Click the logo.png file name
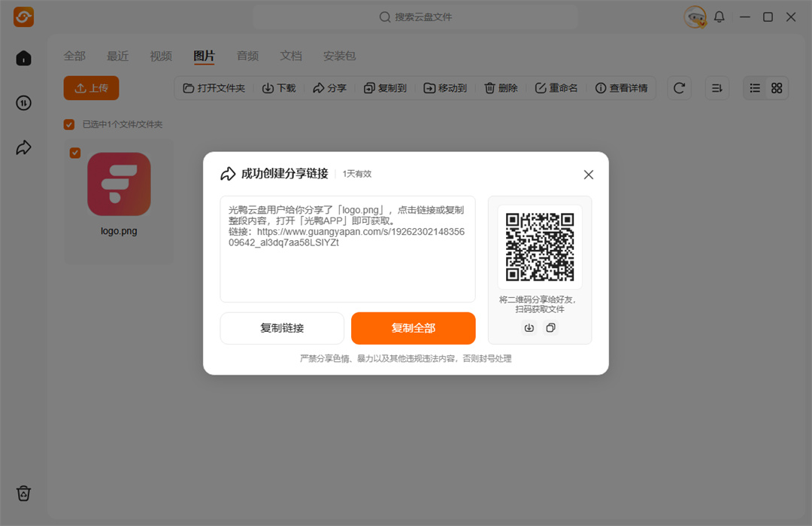 coord(119,231)
